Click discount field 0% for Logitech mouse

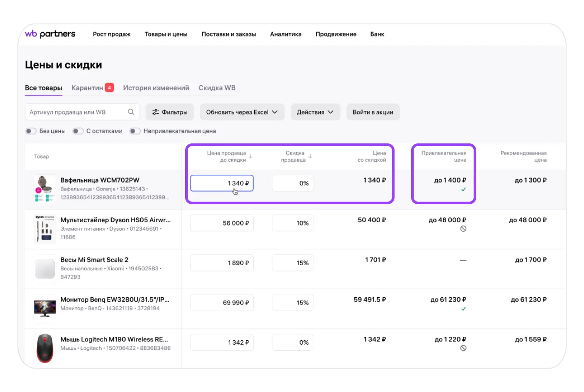point(292,342)
